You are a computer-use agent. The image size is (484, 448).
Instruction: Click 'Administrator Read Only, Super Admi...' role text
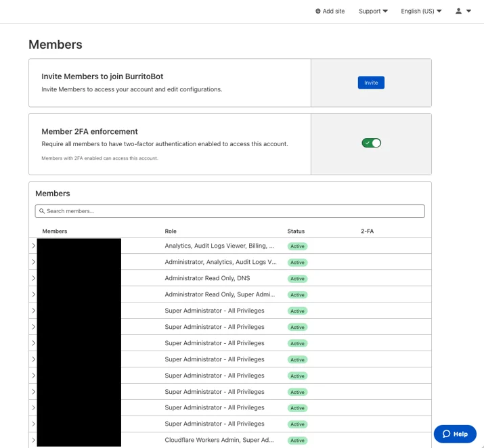point(220,294)
